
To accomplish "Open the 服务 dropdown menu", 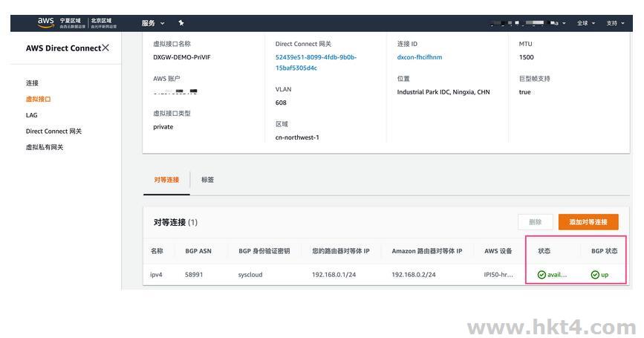I will (x=153, y=23).
